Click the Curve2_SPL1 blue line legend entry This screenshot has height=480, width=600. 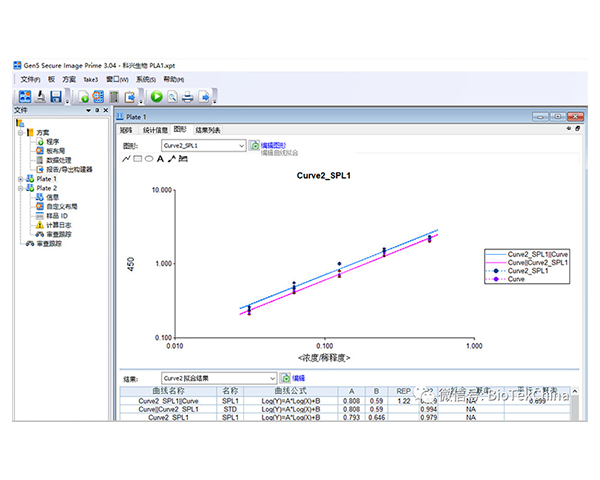(x=528, y=254)
